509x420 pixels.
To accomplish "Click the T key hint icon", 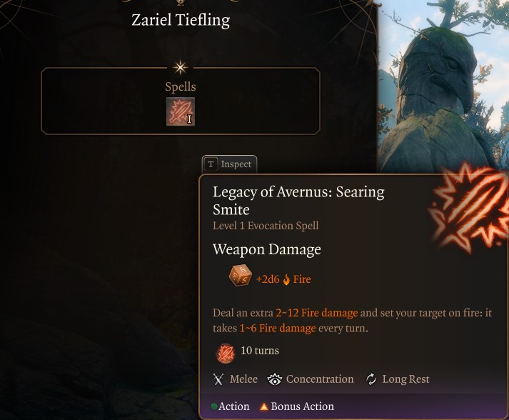I will [x=211, y=164].
